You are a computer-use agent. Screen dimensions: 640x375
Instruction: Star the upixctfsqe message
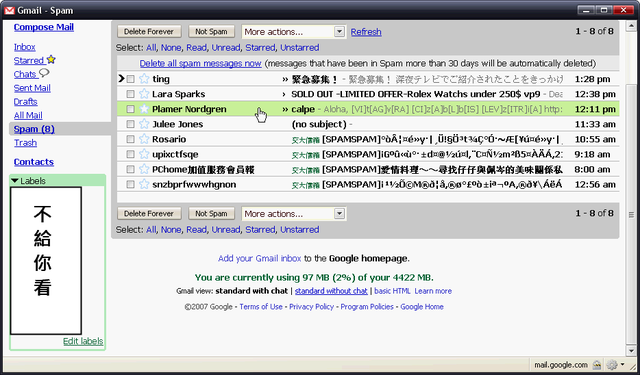click(x=144, y=154)
